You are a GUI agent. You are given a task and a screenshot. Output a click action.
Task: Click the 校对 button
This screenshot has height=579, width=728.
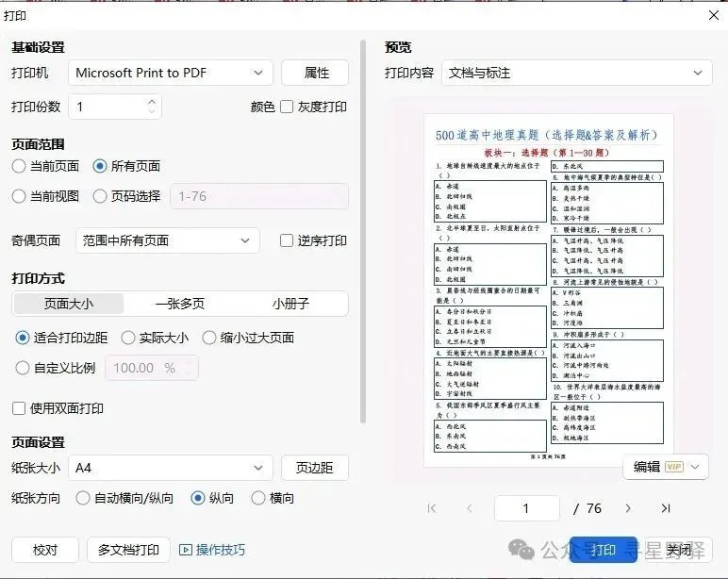click(x=45, y=550)
